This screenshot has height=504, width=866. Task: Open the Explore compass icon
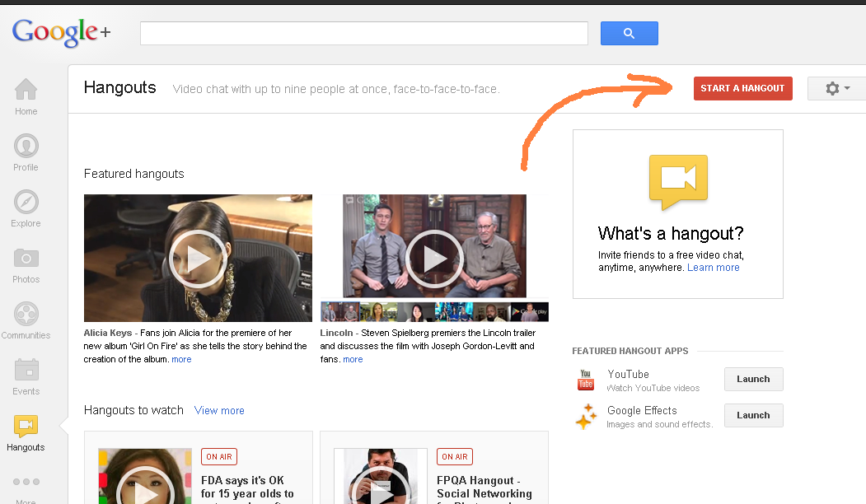coord(26,202)
